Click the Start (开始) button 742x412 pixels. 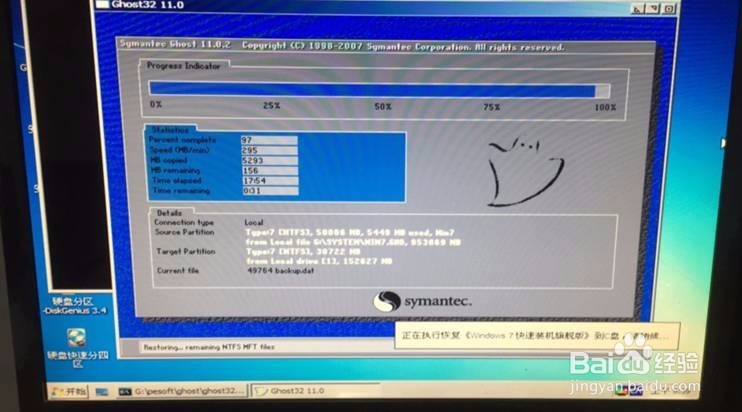point(69,392)
